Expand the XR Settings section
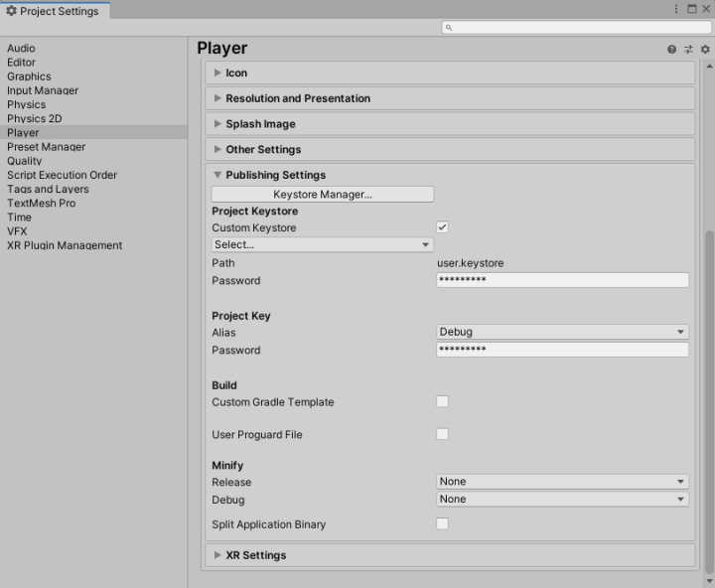The height and width of the screenshot is (588, 715). tap(255, 555)
